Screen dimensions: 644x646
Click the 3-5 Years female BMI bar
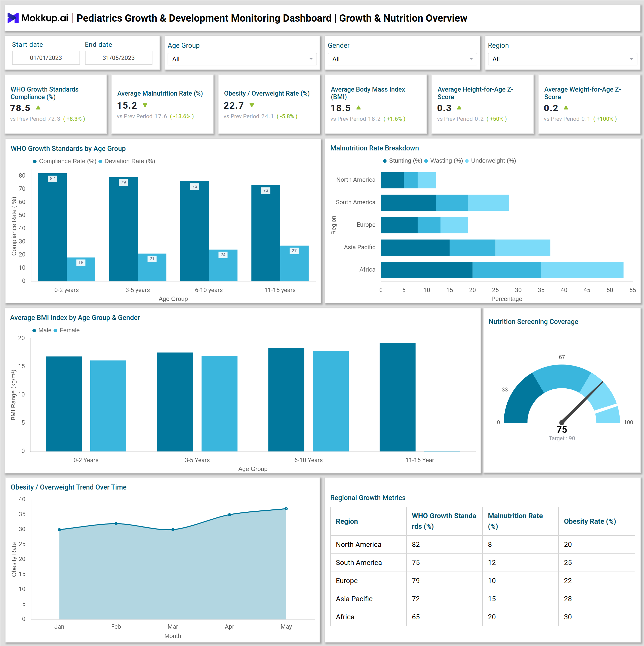pos(219,403)
